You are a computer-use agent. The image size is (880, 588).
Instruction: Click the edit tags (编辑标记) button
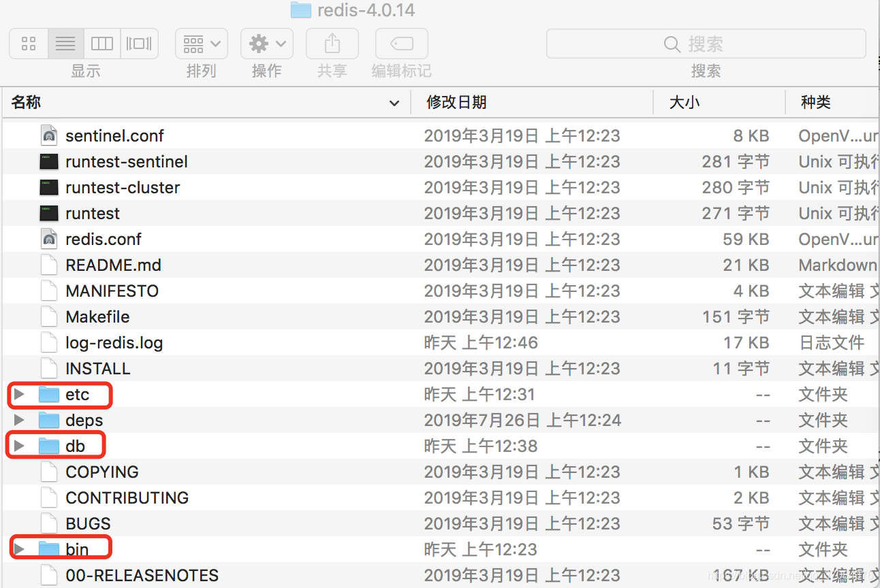(402, 44)
